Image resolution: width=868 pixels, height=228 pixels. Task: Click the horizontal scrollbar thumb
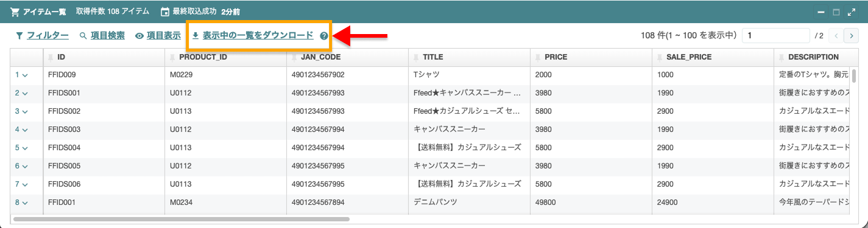click(182, 219)
